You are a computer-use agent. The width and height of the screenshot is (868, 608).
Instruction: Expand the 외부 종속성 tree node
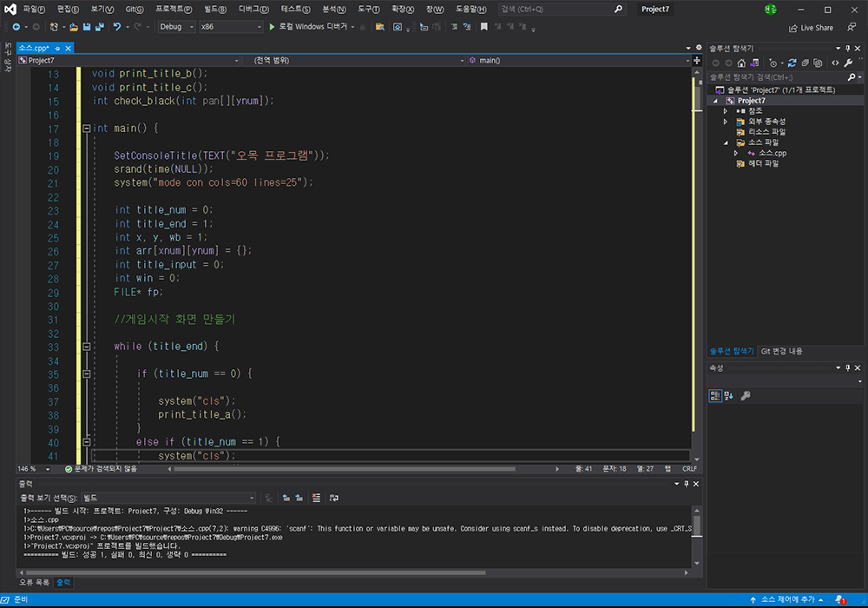(x=725, y=122)
